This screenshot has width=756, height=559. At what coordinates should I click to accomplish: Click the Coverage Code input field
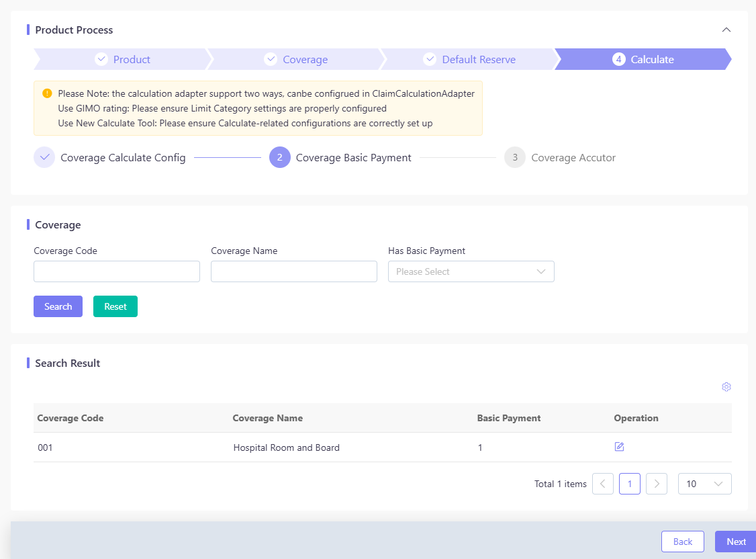[117, 271]
